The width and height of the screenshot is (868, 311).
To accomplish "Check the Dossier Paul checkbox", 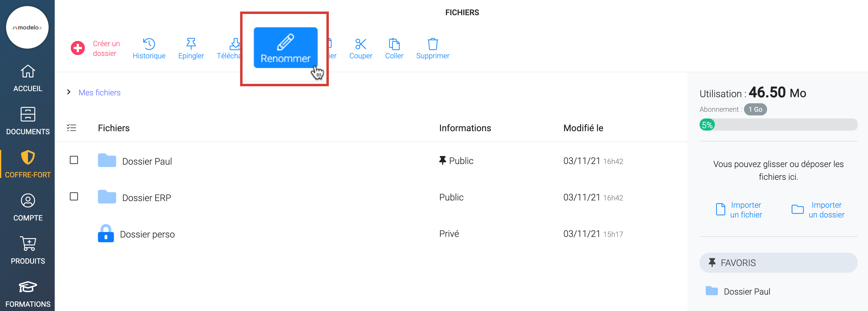I will [74, 160].
